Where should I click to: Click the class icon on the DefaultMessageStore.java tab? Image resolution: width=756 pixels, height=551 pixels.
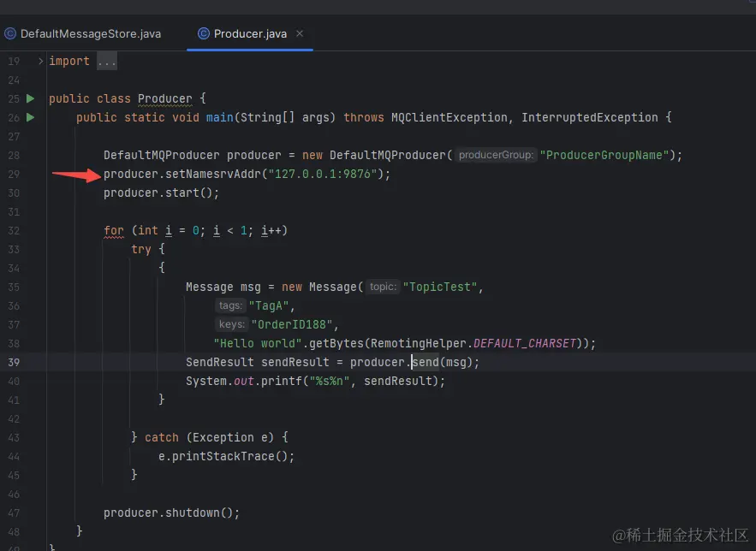click(10, 33)
